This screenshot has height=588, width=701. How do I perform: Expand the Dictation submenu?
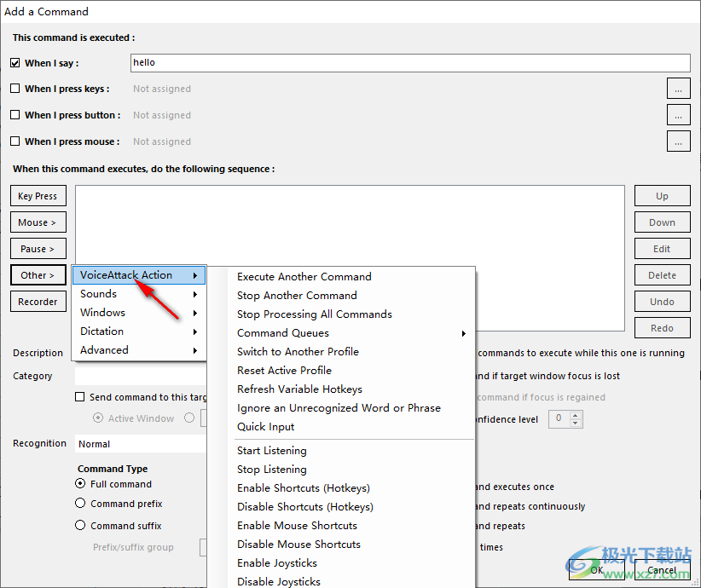(139, 331)
